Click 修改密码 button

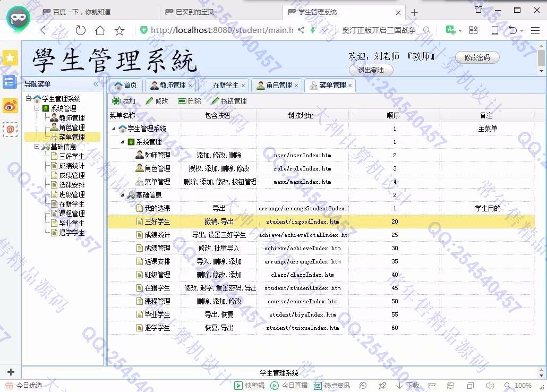click(x=477, y=57)
